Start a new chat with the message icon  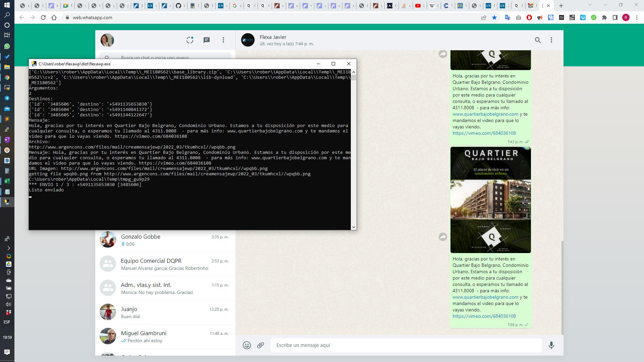pyautogui.click(x=207, y=40)
